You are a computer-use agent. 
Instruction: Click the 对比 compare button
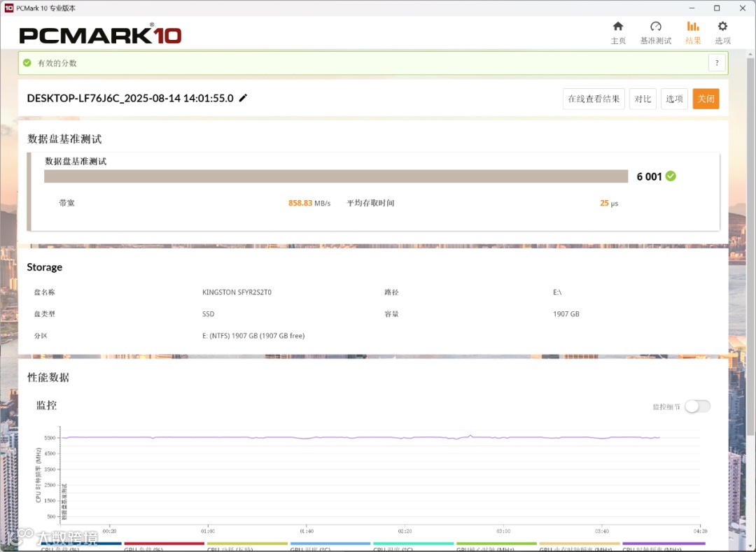(x=643, y=99)
